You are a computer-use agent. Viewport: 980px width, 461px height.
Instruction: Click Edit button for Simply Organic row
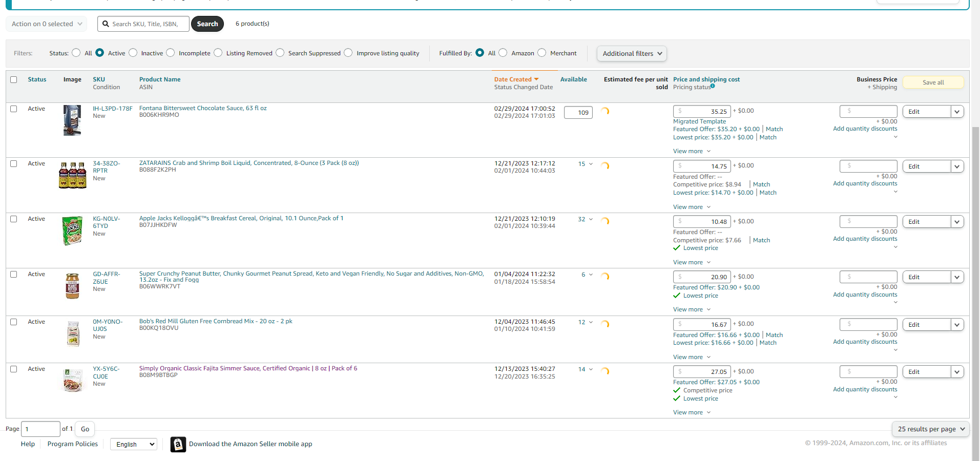coord(927,372)
